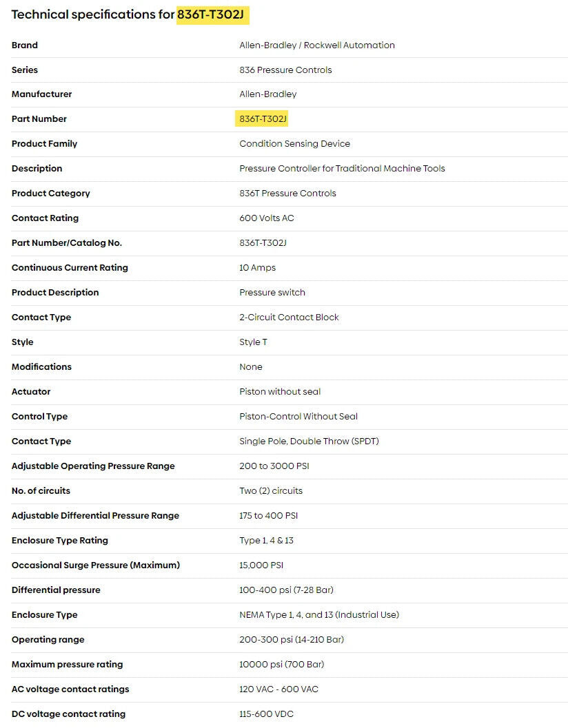Click the "Style T" value
568x728 pixels.
(x=253, y=342)
